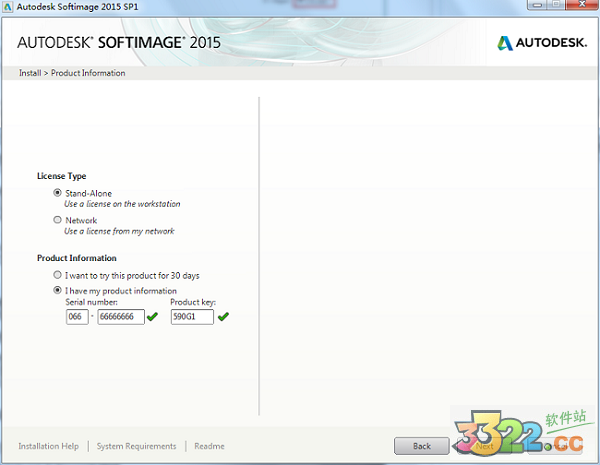The image size is (600, 465).
Task: Open the Installation Help link
Action: 49,446
